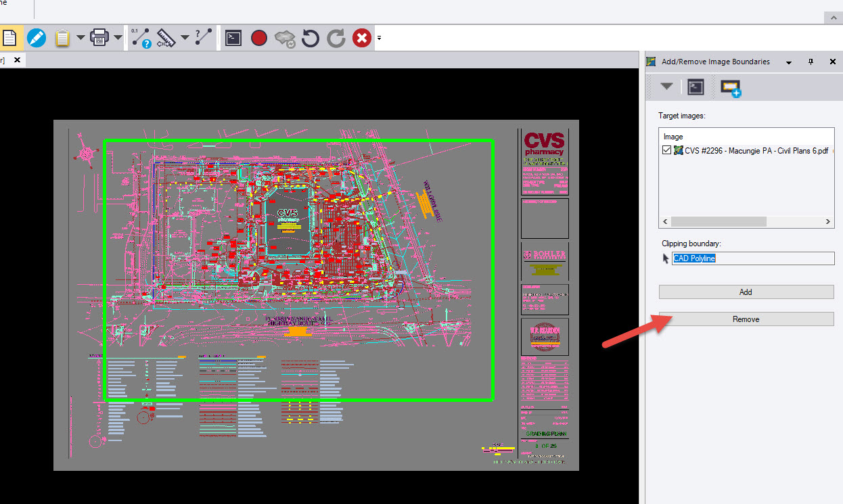Toggle the panel auto-hide pin
The image size is (843, 504).
tap(811, 62)
